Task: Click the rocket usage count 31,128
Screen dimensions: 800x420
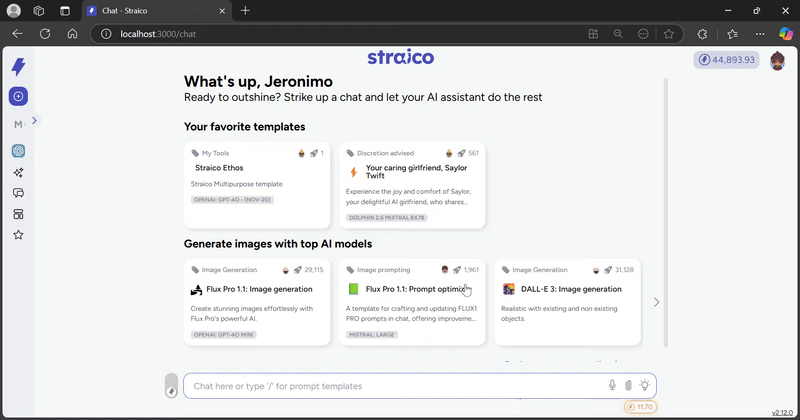Action: [x=619, y=270]
